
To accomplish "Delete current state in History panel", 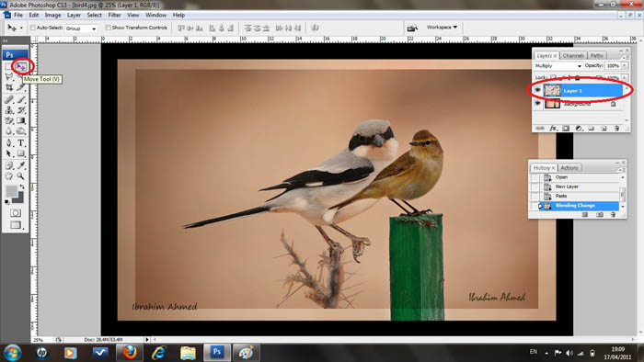I will click(614, 214).
